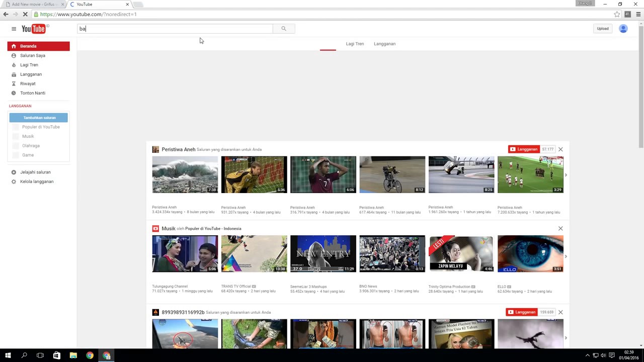The image size is (644, 362).
Task: Switch to the Lagi Tren tab
Action: tap(355, 44)
